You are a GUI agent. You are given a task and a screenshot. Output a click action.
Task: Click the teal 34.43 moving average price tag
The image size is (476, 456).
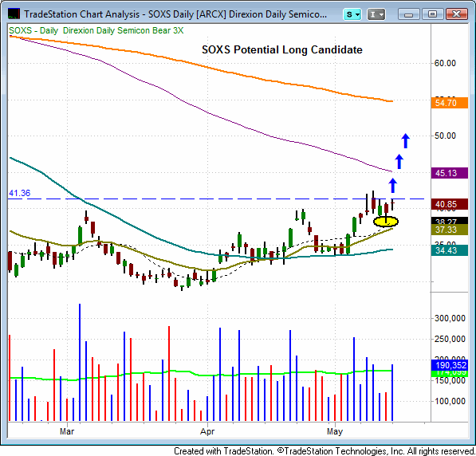pos(449,250)
